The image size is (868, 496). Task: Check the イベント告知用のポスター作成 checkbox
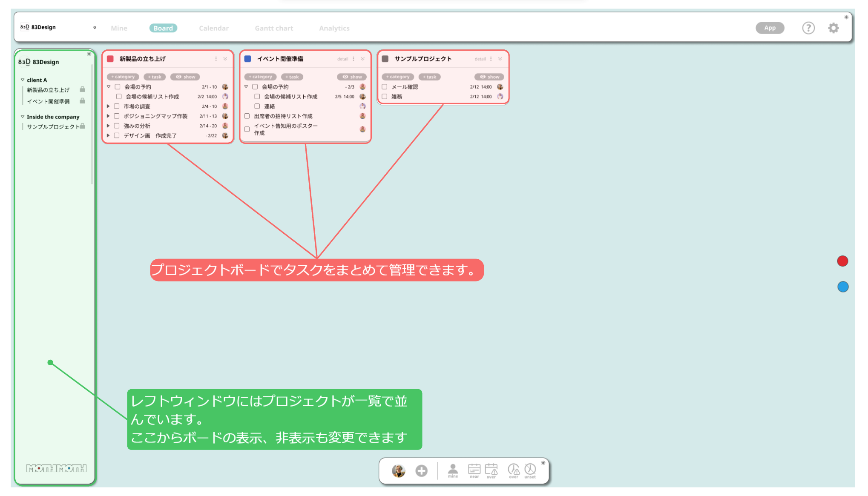coord(247,129)
